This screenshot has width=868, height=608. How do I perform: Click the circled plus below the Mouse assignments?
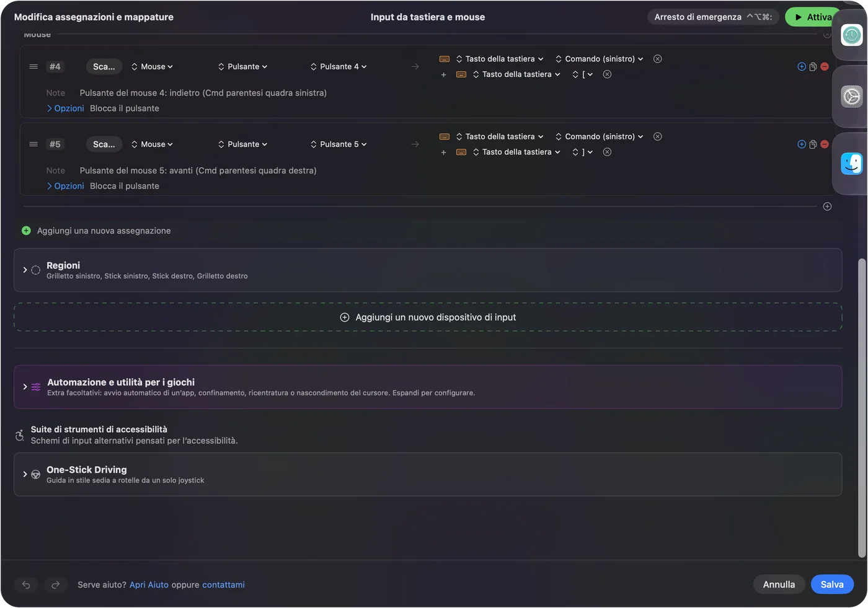pyautogui.click(x=827, y=206)
